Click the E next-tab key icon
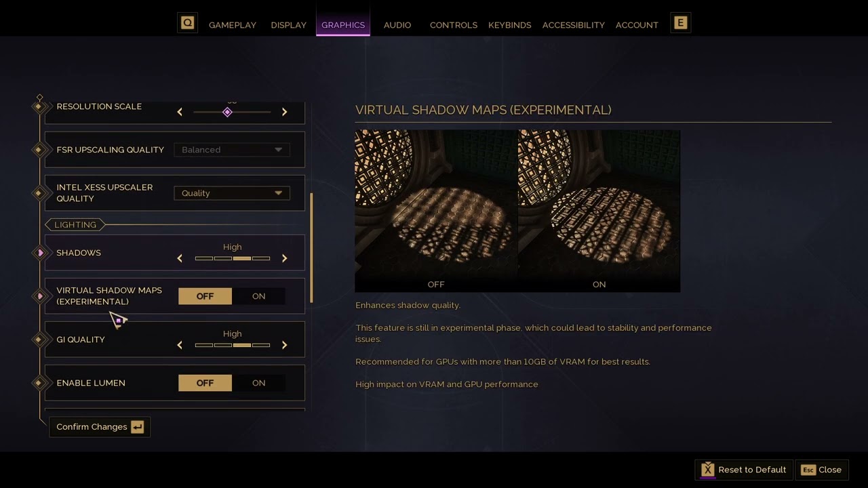 (x=680, y=23)
